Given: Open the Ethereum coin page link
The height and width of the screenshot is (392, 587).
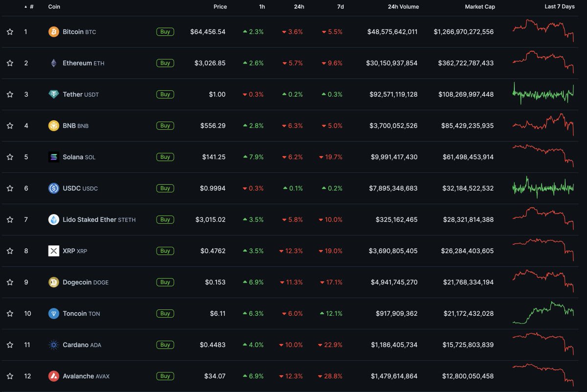Looking at the screenshot, I should [x=83, y=63].
